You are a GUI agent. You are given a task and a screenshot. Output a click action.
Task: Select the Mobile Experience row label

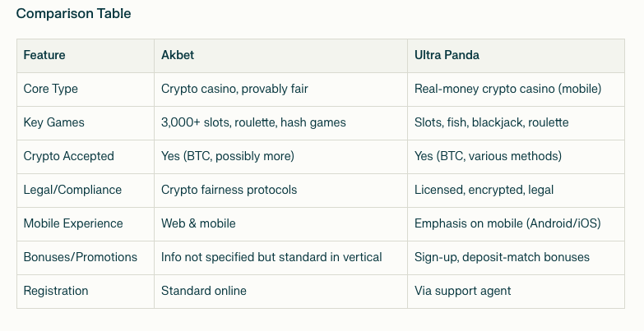(72, 223)
